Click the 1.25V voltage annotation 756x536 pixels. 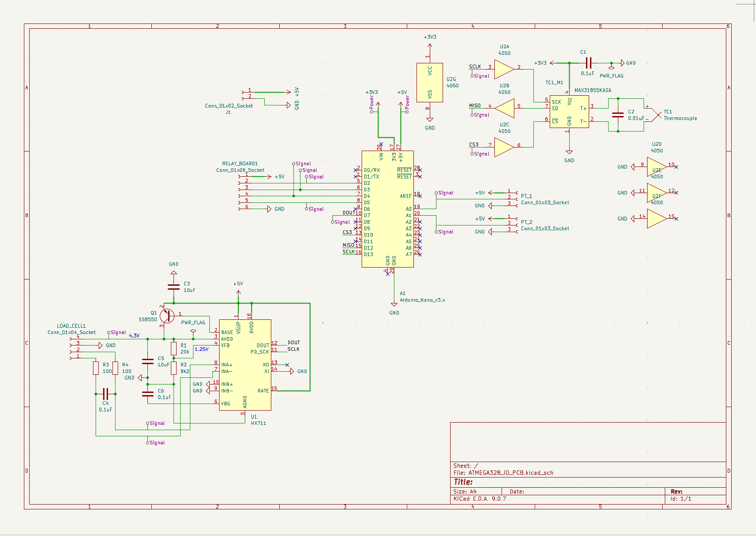point(201,349)
